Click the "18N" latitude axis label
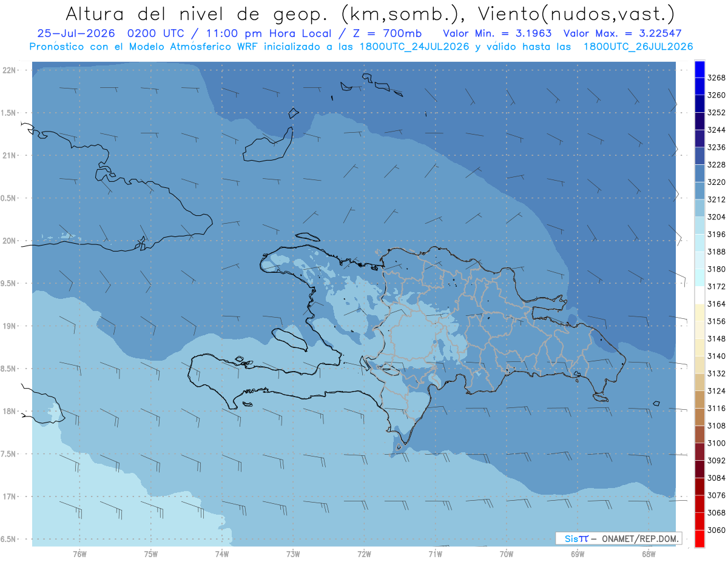Screen dimensions: 728x562 tap(9, 411)
